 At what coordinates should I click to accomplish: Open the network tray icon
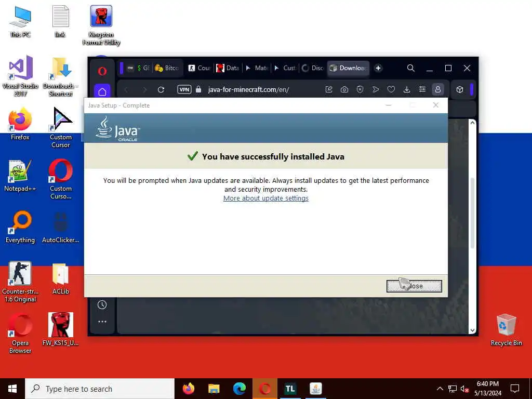pos(453,389)
